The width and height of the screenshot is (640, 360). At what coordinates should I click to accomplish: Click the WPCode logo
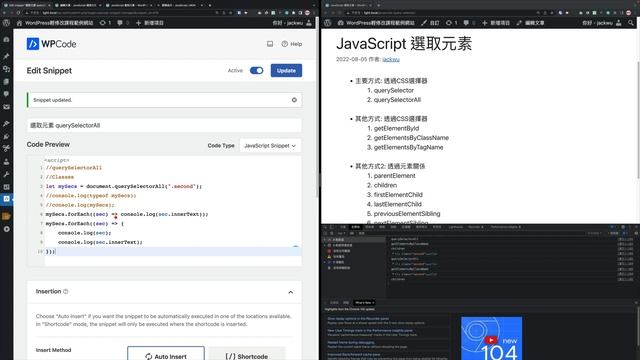(x=51, y=44)
